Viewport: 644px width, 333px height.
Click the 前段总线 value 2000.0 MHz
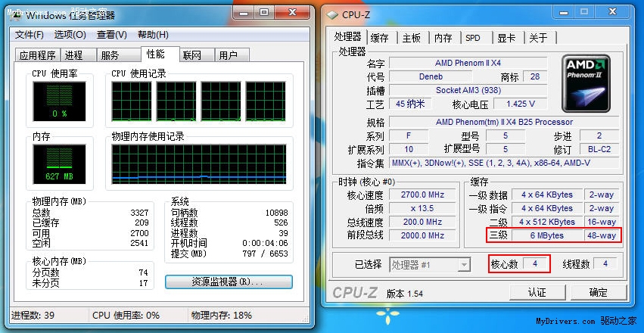(422, 235)
